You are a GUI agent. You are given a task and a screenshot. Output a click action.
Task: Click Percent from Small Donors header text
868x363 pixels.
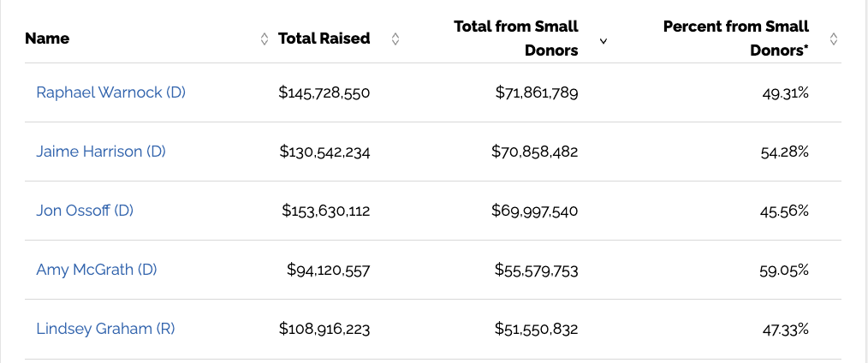(x=735, y=39)
